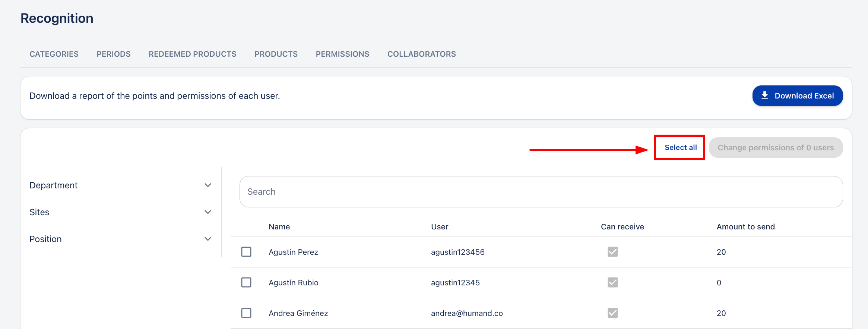Image resolution: width=868 pixels, height=329 pixels.
Task: Toggle Can receive for Andrea Giménez
Action: (x=612, y=313)
